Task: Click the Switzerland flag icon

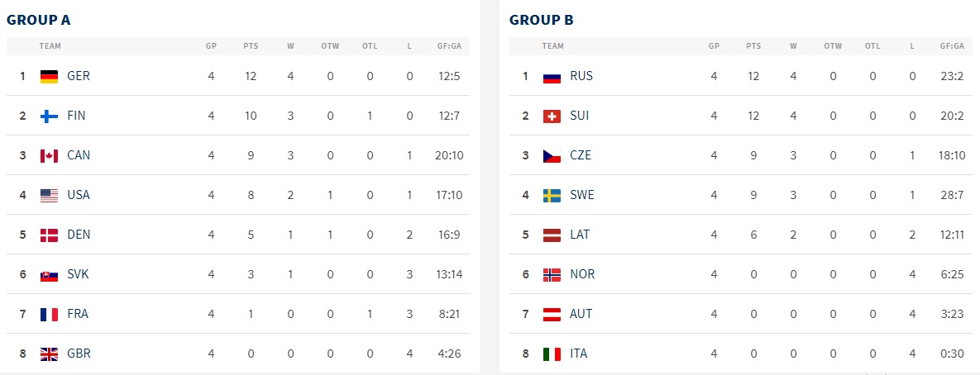Action: tap(552, 116)
